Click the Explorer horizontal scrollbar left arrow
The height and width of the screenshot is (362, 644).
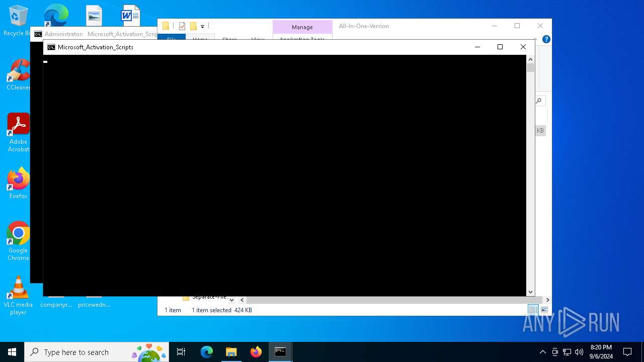tap(242, 300)
